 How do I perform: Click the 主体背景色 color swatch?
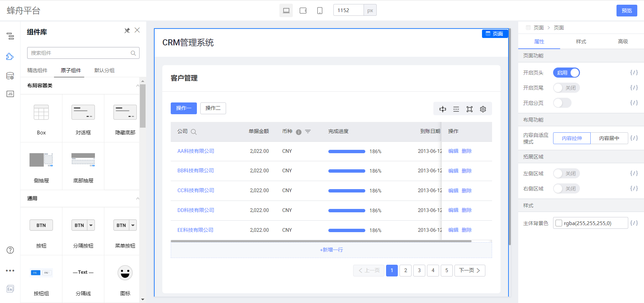pos(559,223)
